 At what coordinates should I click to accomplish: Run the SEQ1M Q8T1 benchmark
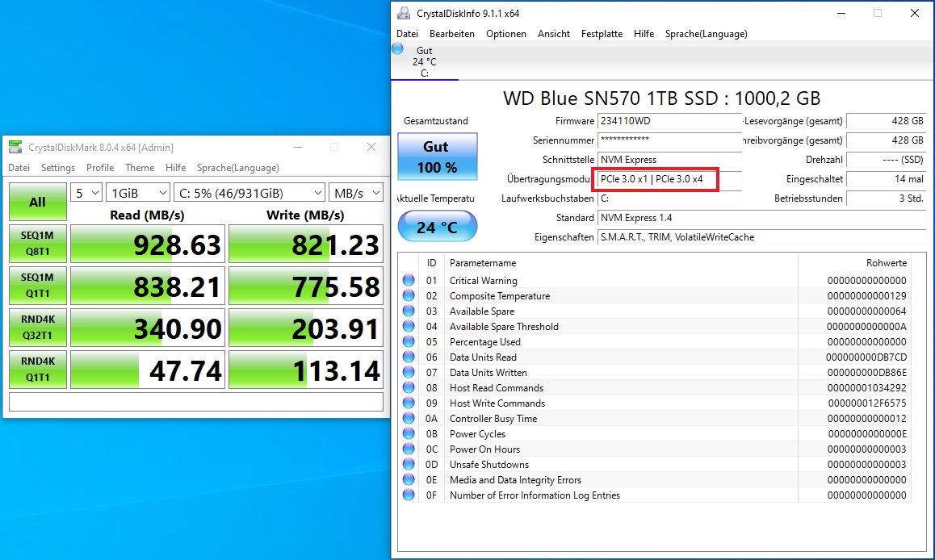38,244
